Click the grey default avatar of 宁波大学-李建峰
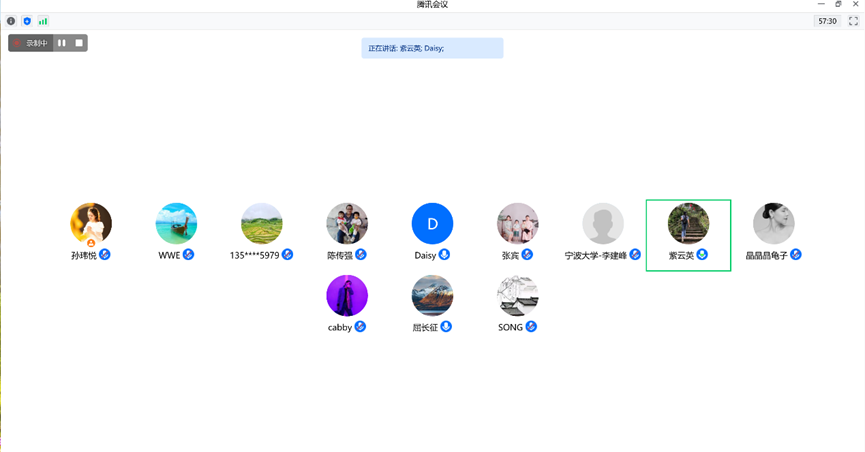 pos(603,224)
